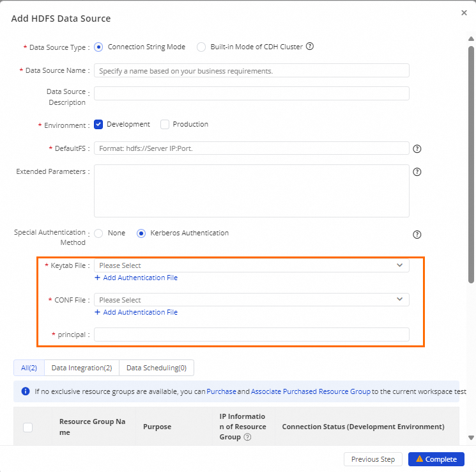Switch to the Data Integration(2) tab
476x472 pixels.
coord(82,368)
